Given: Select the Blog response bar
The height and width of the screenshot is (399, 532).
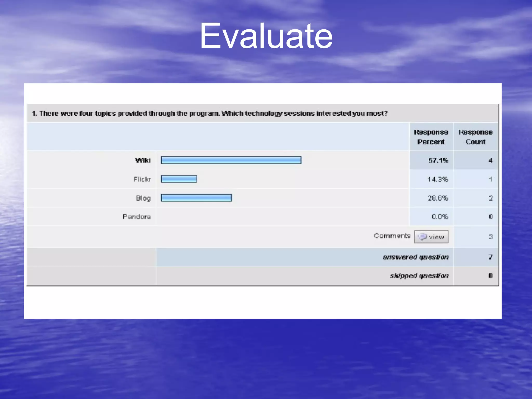Looking at the screenshot, I should (x=196, y=198).
